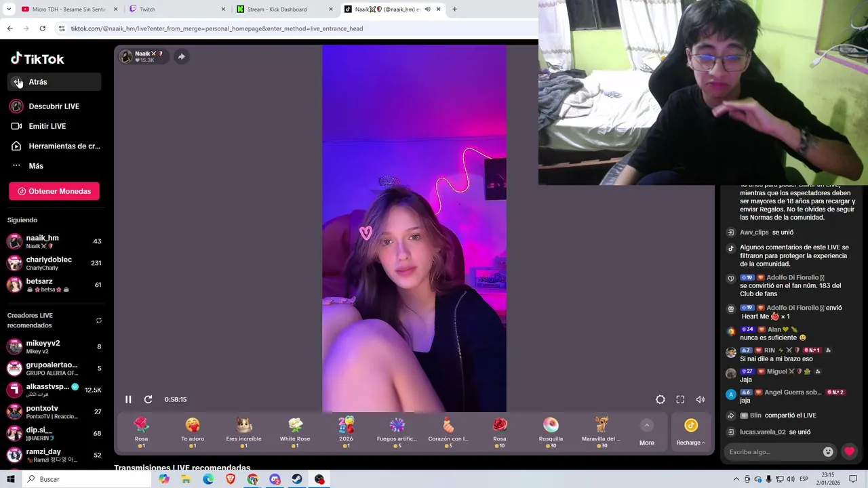Image resolution: width=868 pixels, height=488 pixels.
Task: Open betsarz live channel
Action: (x=54, y=285)
